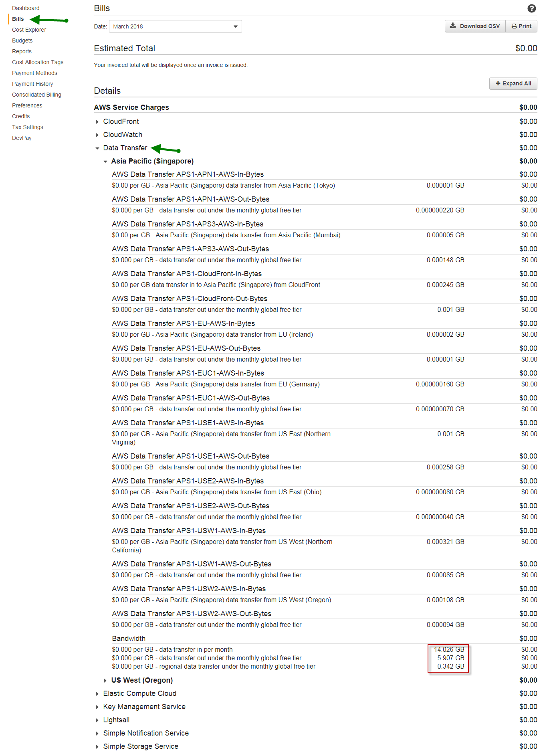Open the March 2018 date dropdown
Image resolution: width=541 pixels, height=756 pixels.
point(176,26)
